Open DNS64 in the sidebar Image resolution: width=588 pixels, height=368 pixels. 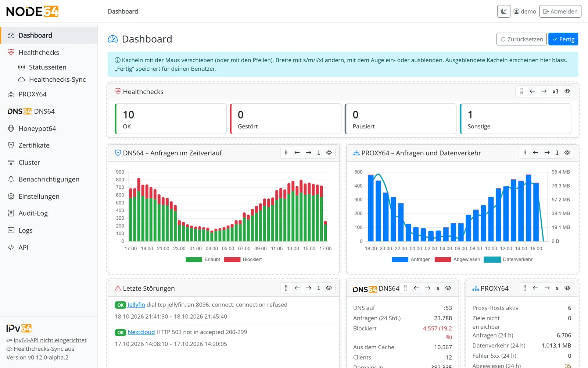pyautogui.click(x=49, y=111)
